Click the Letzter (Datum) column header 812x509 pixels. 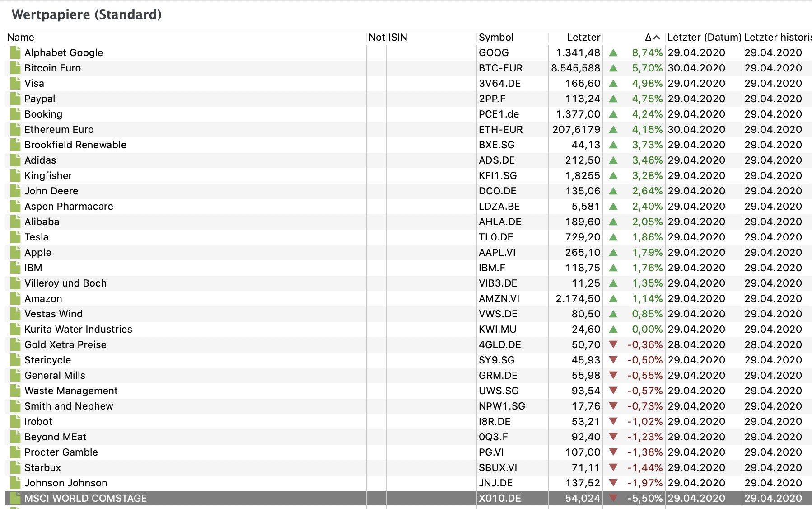[x=704, y=38]
